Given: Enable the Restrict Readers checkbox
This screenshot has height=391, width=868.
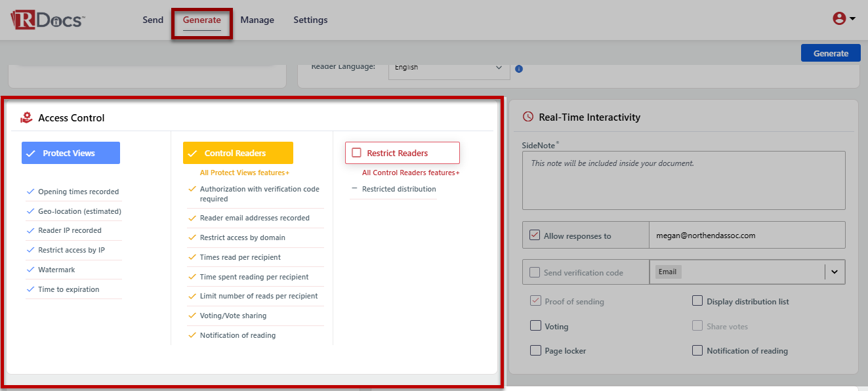Looking at the screenshot, I should point(357,153).
